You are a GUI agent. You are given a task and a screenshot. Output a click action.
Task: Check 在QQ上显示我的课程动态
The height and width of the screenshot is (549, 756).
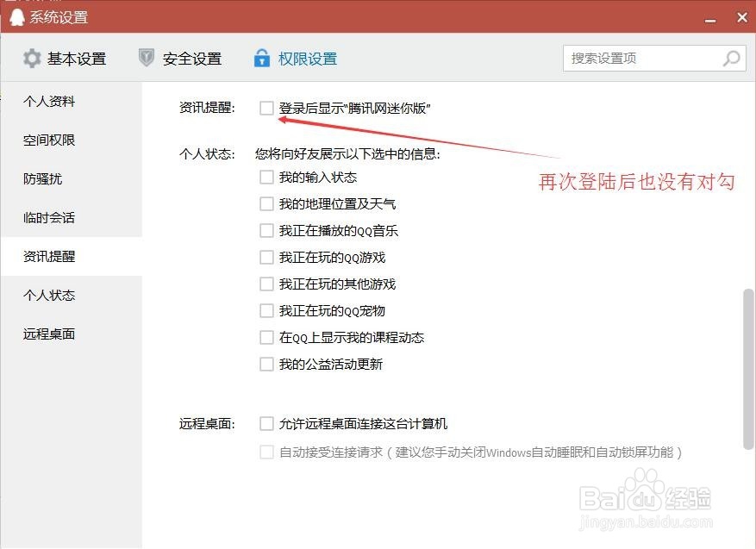[267, 337]
